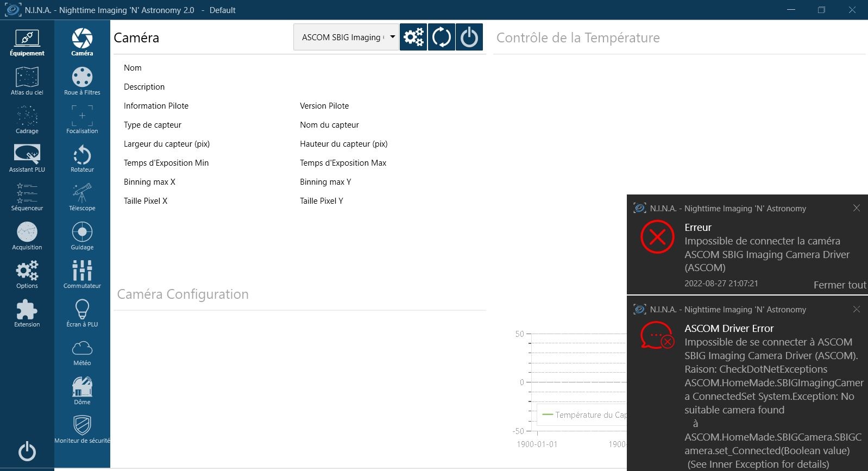Image resolution: width=868 pixels, height=471 pixels.
Task: Click the Temps d'Exposition Max label
Action: 343,163
